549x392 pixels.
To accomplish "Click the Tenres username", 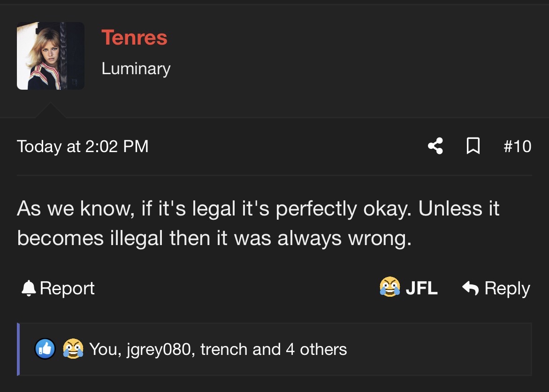I will [x=135, y=37].
